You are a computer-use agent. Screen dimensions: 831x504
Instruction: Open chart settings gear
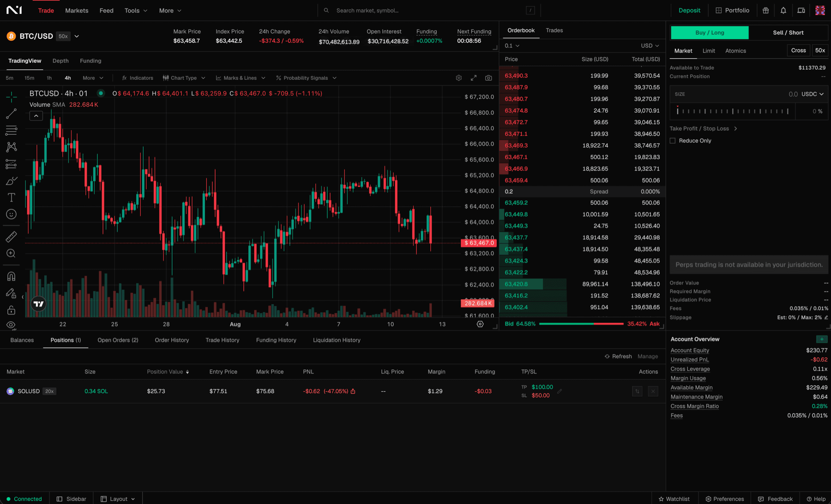click(x=459, y=78)
